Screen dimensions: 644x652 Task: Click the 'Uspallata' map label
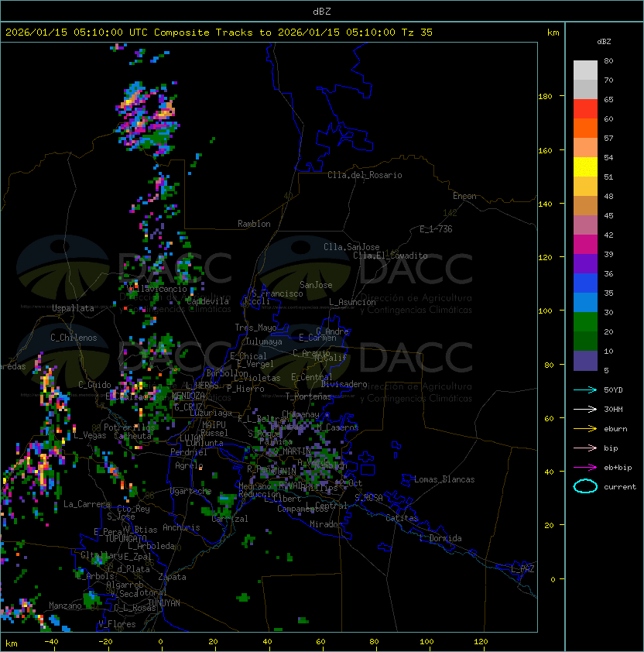pos(73,308)
